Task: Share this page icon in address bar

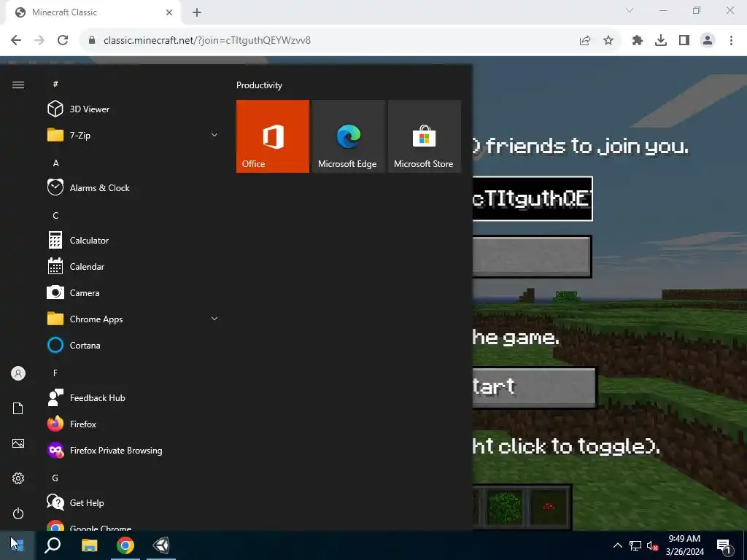Action: (585, 41)
